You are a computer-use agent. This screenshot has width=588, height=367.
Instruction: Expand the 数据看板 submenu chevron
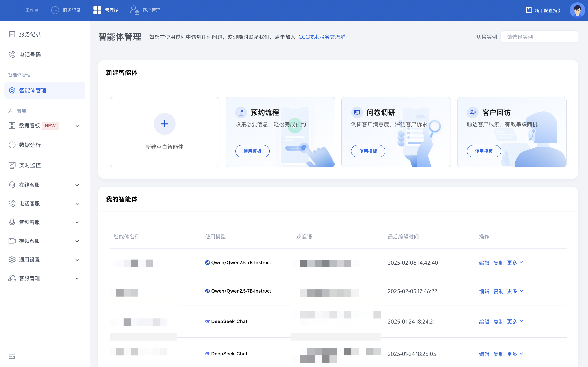[x=77, y=126]
